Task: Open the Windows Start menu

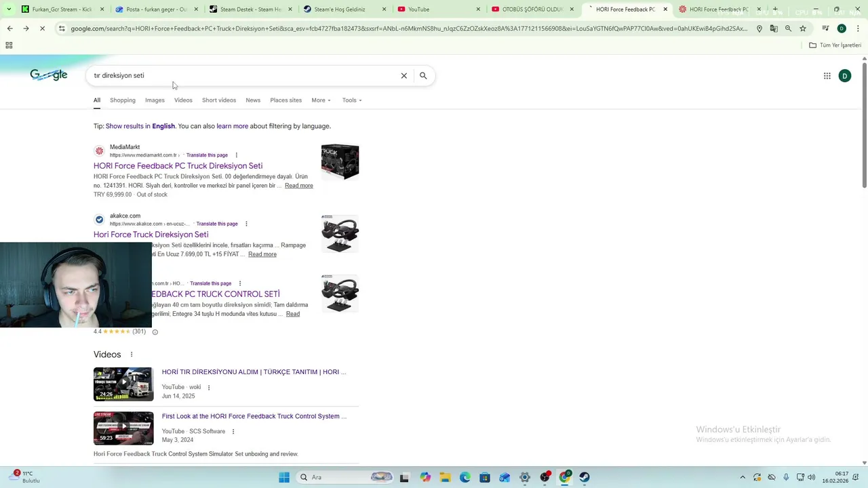Action: [x=284, y=477]
